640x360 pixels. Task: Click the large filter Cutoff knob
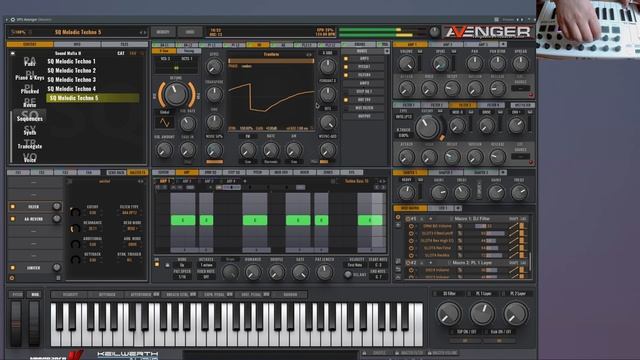(427, 127)
